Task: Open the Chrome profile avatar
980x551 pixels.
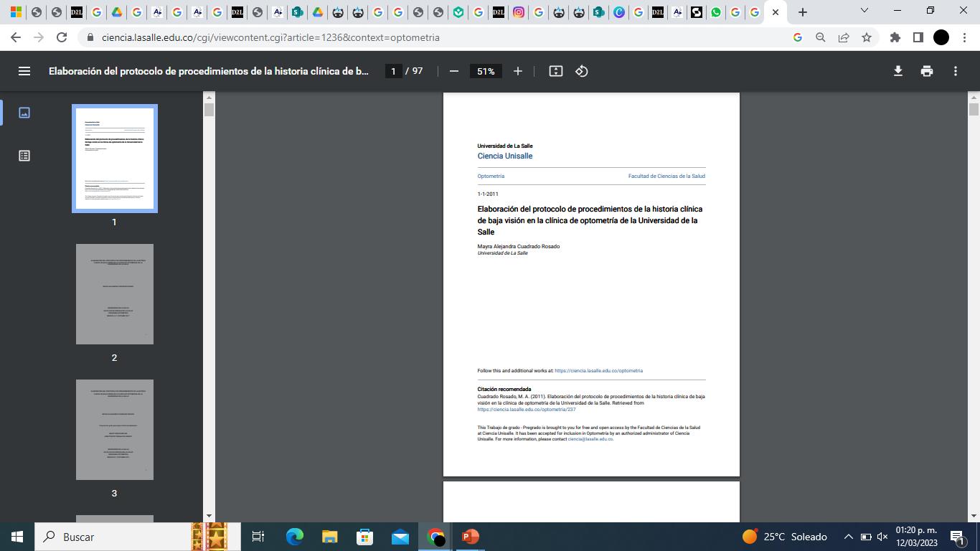Action: [x=941, y=37]
